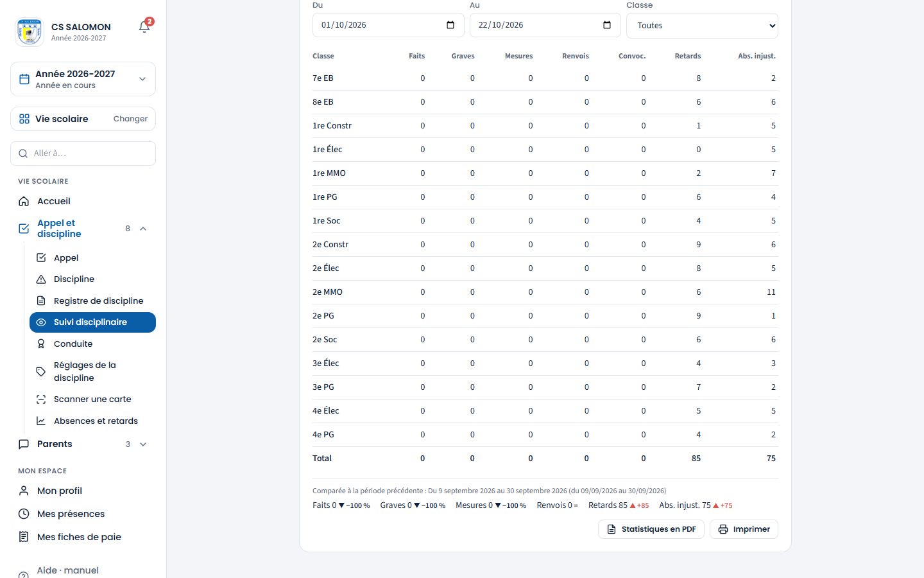Screen dimensions: 924x578
Task: Open Réglages de la discipline
Action: tap(92, 371)
